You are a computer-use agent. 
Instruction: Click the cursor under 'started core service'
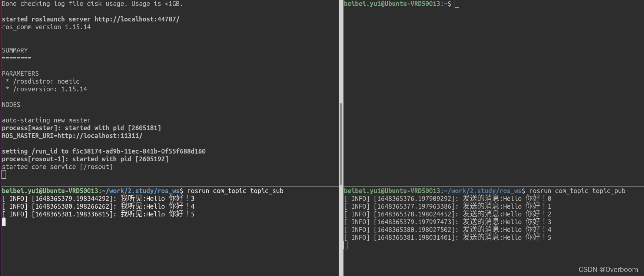click(4, 175)
